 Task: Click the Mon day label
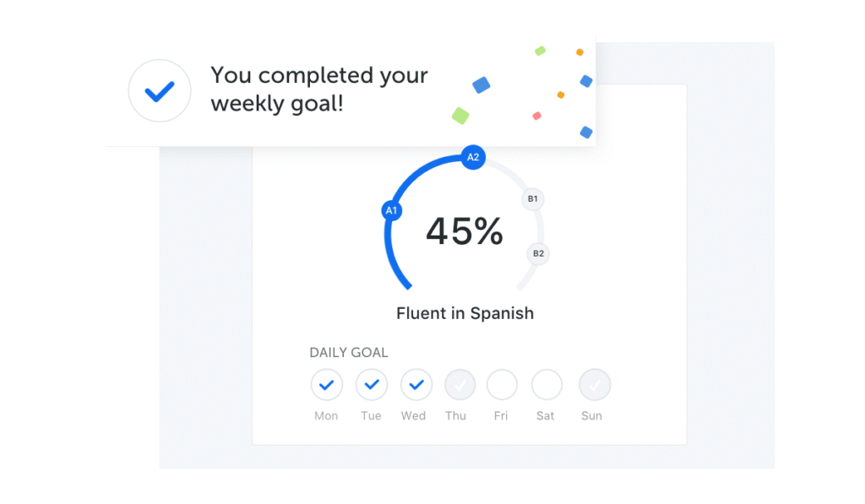pyautogui.click(x=326, y=415)
